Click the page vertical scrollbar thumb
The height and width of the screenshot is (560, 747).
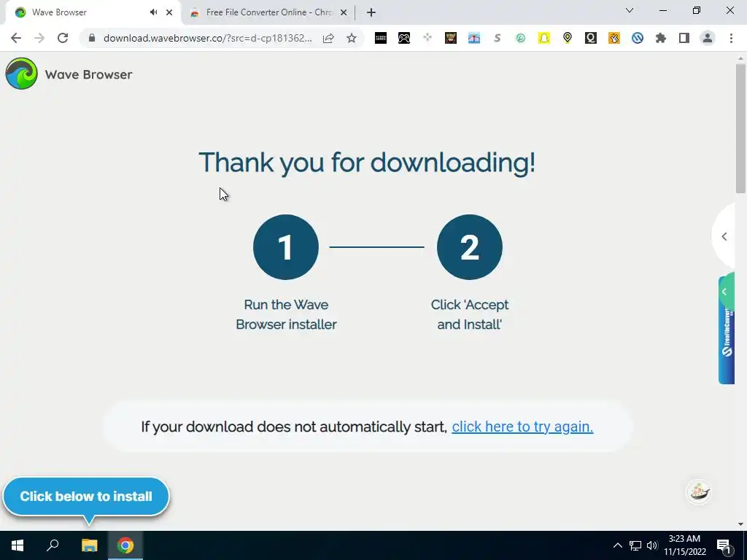point(740,128)
